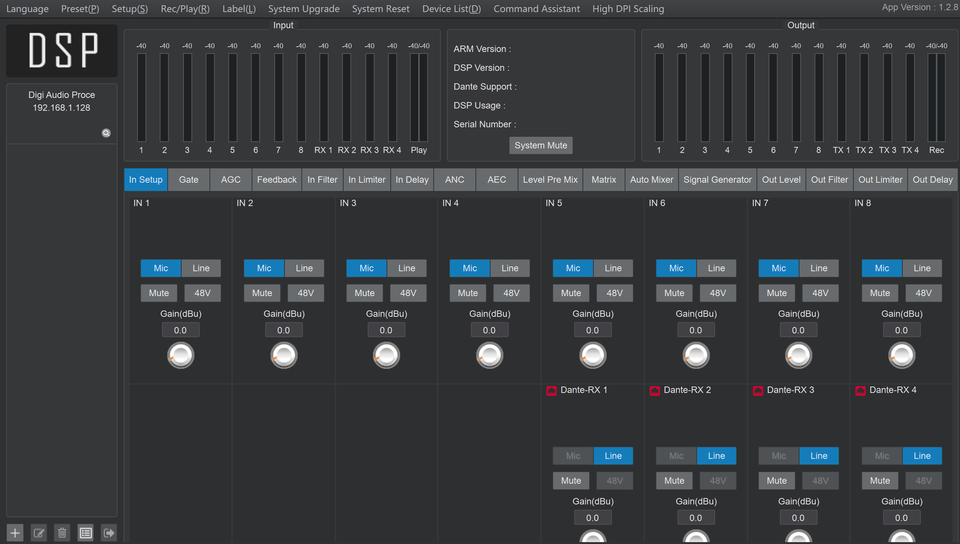This screenshot has width=960, height=544.
Task: Click the delete device trash icon
Action: (x=62, y=533)
